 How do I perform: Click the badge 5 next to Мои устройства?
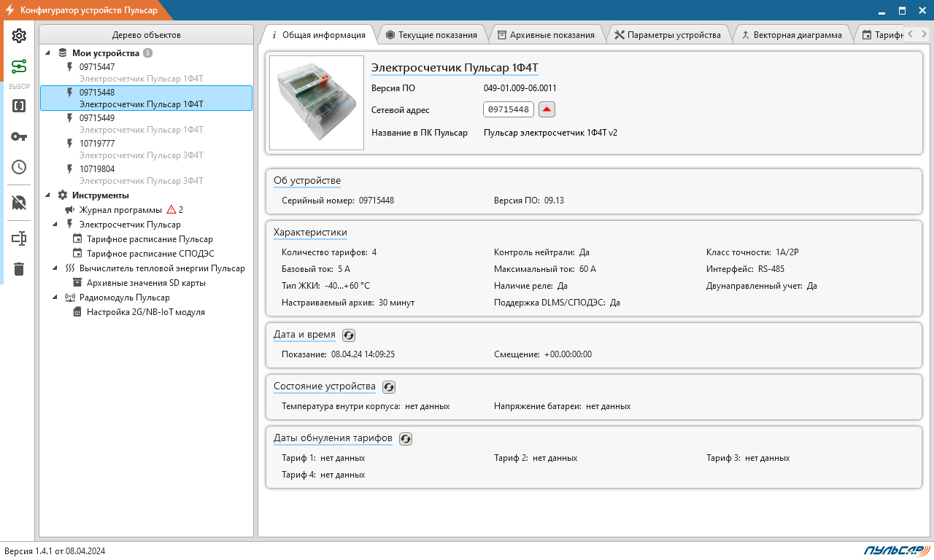tap(148, 53)
